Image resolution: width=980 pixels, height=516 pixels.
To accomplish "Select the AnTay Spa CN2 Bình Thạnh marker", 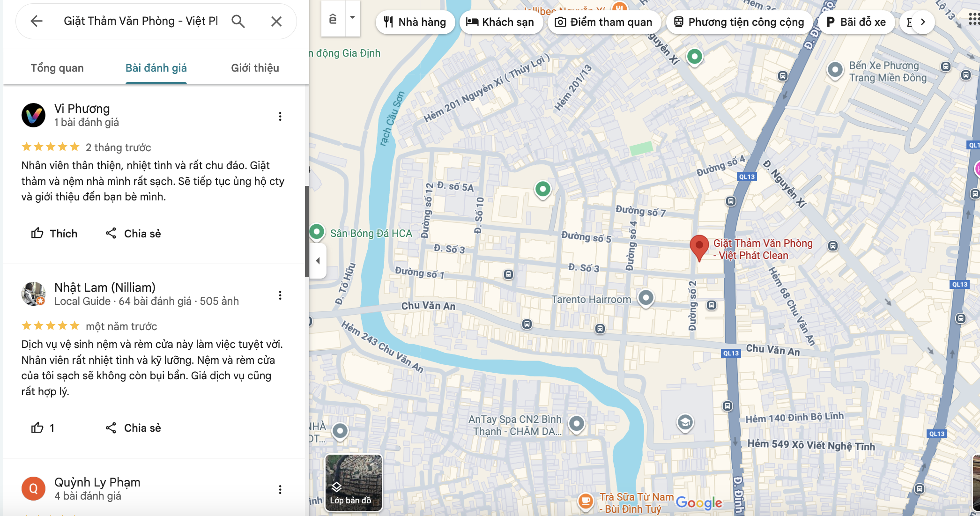I will click(x=577, y=424).
